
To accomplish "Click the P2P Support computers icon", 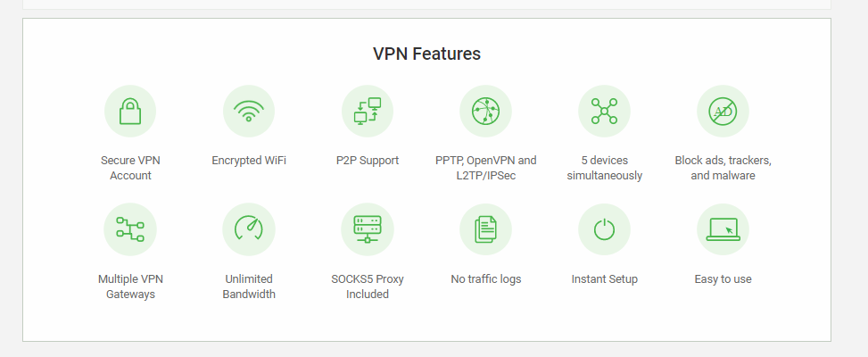I will [367, 112].
